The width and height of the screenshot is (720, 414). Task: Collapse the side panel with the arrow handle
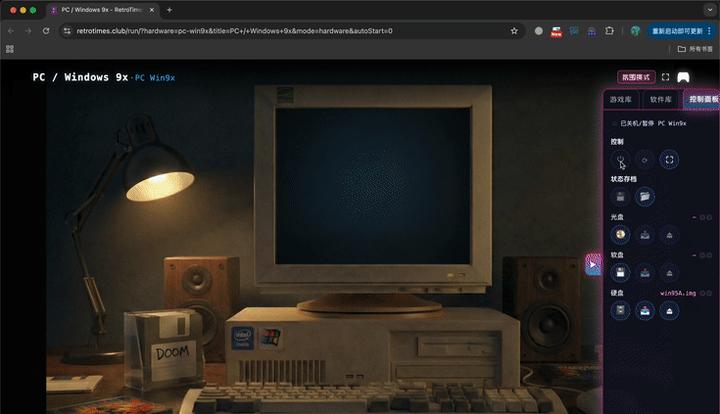tap(593, 265)
